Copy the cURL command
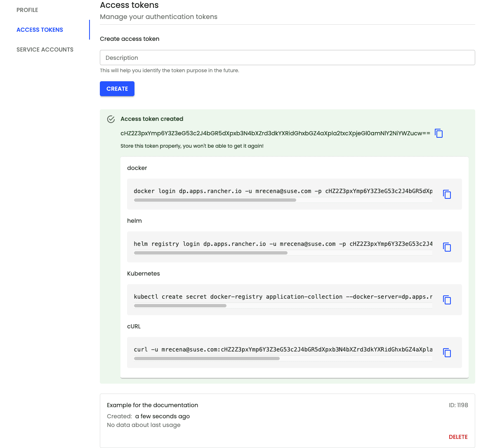The image size is (495, 448). (447, 352)
